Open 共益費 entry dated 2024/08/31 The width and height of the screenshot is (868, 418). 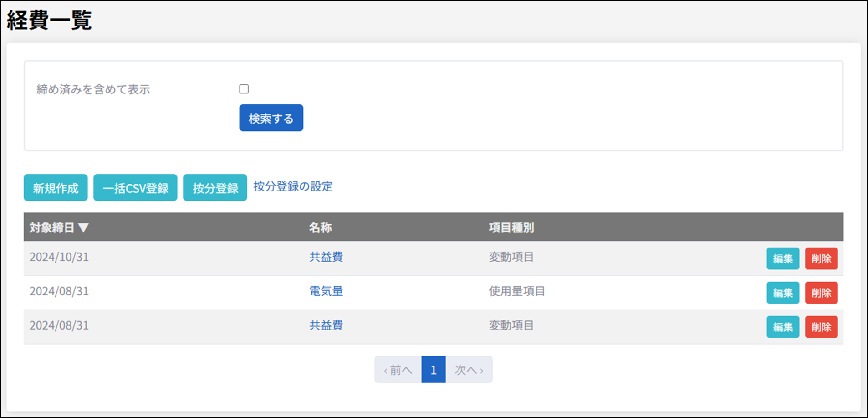point(326,325)
